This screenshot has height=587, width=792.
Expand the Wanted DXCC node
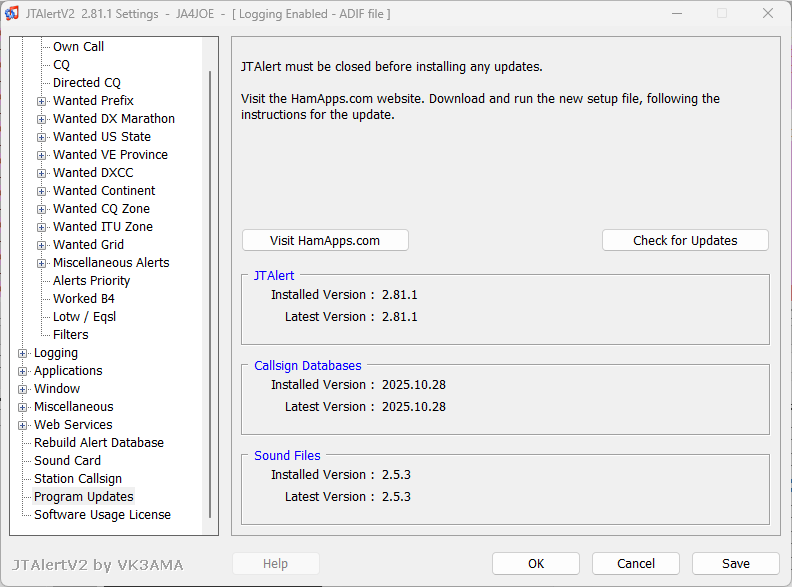(41, 173)
